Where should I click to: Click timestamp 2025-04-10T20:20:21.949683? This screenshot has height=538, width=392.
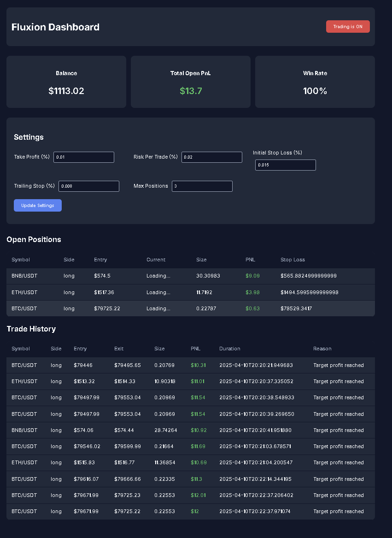(x=256, y=365)
